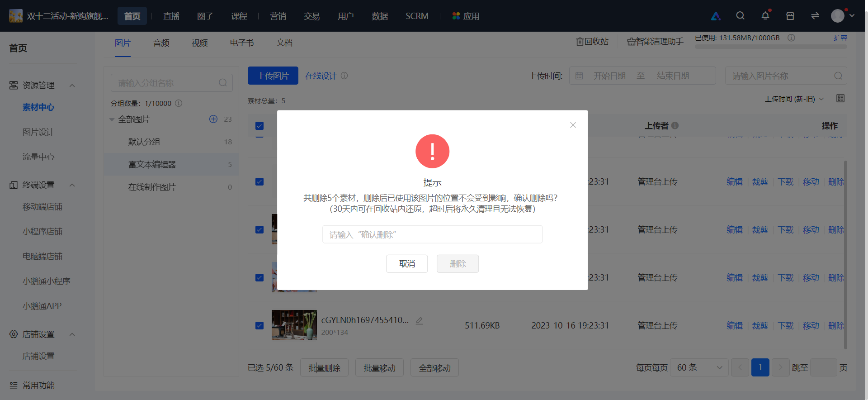Click the edit pencil beside cGYLN0h filename

[x=420, y=320]
